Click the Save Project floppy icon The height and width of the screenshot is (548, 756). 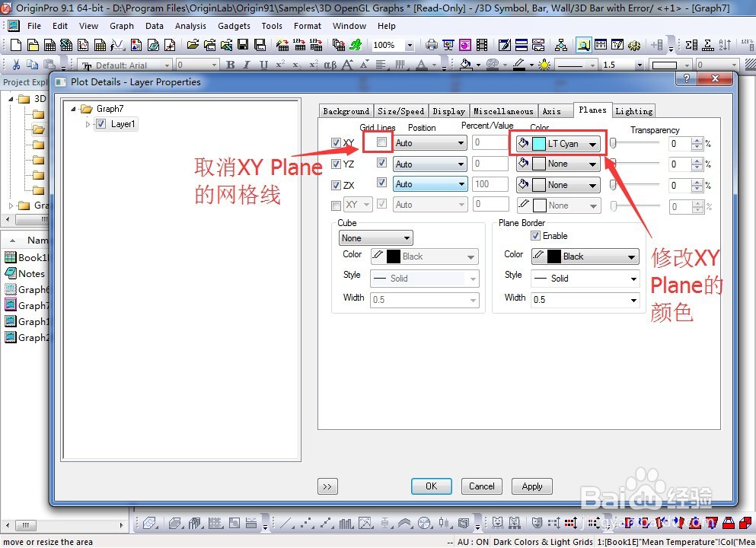coord(243,46)
